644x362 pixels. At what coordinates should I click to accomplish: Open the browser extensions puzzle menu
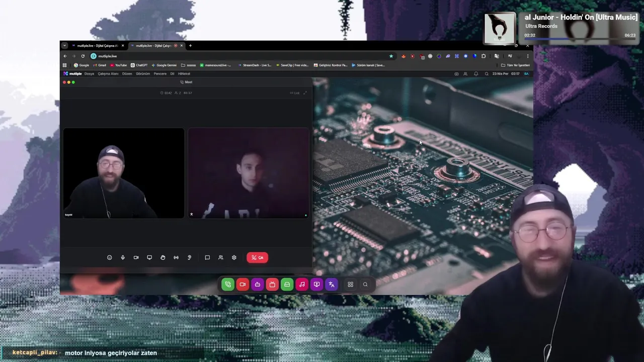pyautogui.click(x=484, y=56)
